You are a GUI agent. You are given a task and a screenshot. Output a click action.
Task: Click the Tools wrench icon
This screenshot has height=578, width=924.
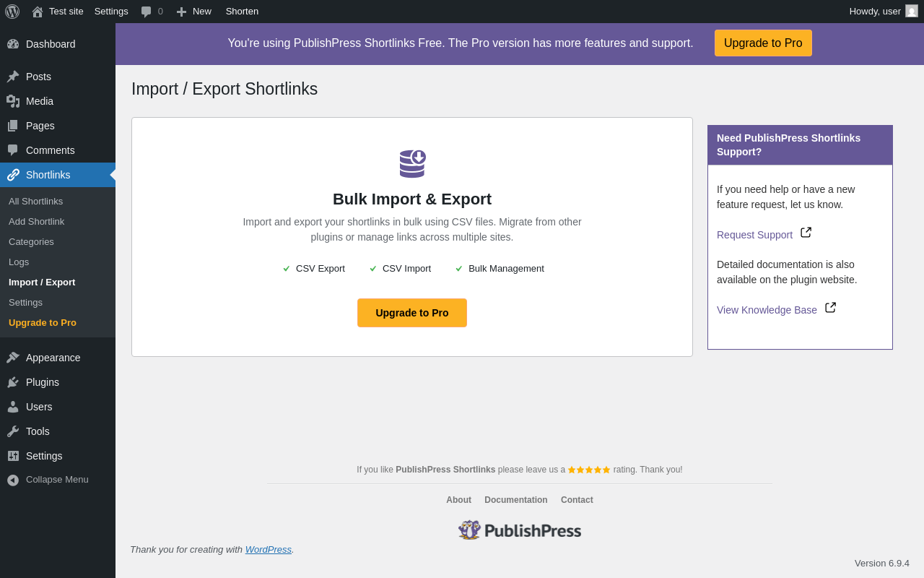(13, 431)
